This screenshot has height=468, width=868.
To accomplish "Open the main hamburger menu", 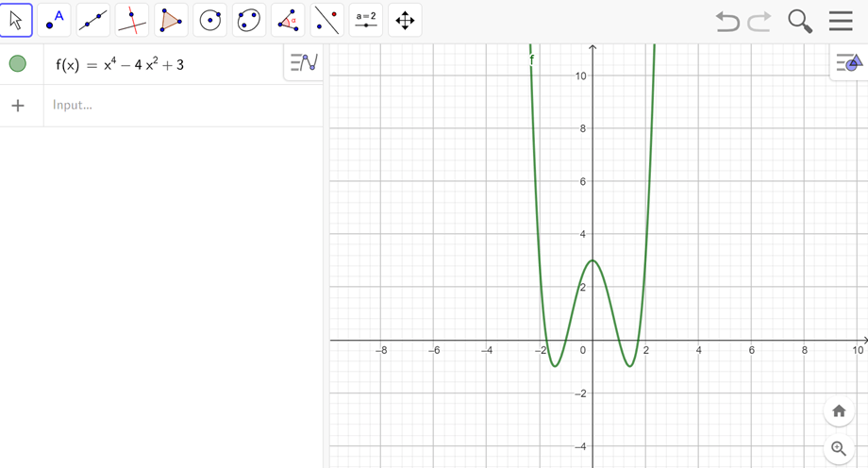I will click(841, 21).
